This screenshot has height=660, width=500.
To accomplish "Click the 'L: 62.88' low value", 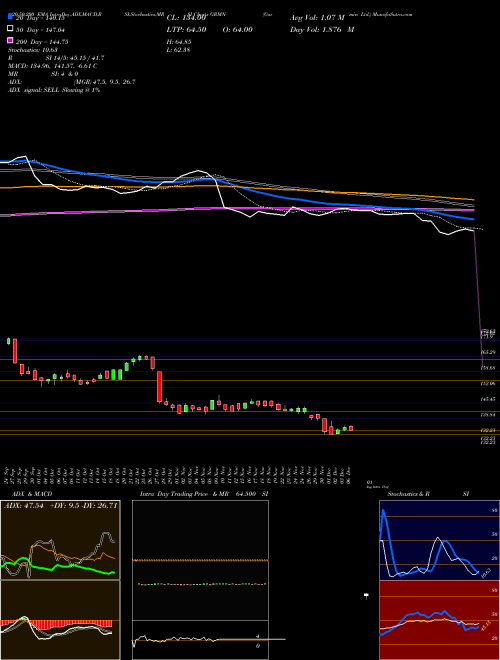I will tap(179, 50).
